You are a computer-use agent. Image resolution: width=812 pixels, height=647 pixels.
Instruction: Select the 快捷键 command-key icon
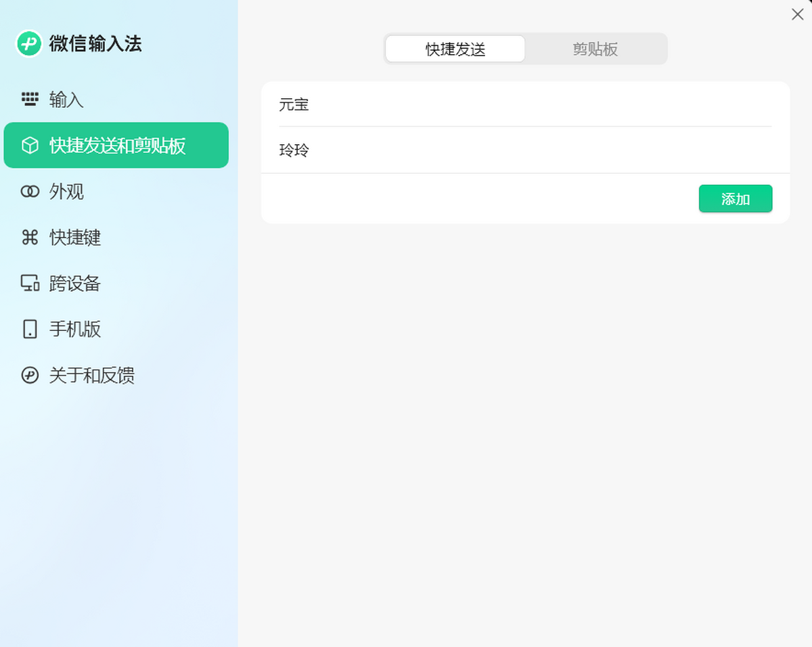[30, 238]
